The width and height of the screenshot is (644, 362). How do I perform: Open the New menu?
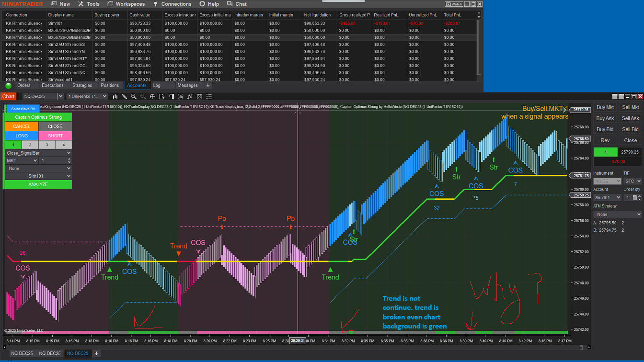(60, 4)
